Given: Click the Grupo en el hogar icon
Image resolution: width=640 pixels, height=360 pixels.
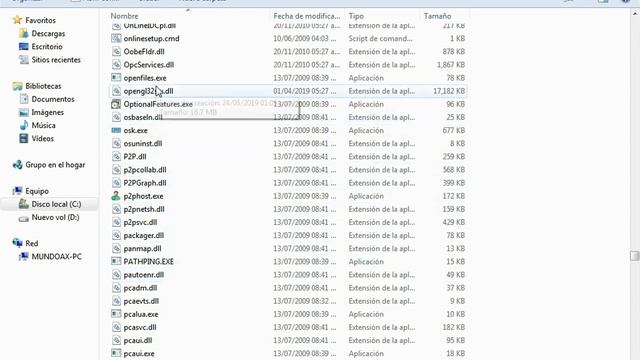Looking at the screenshot, I should [17, 165].
